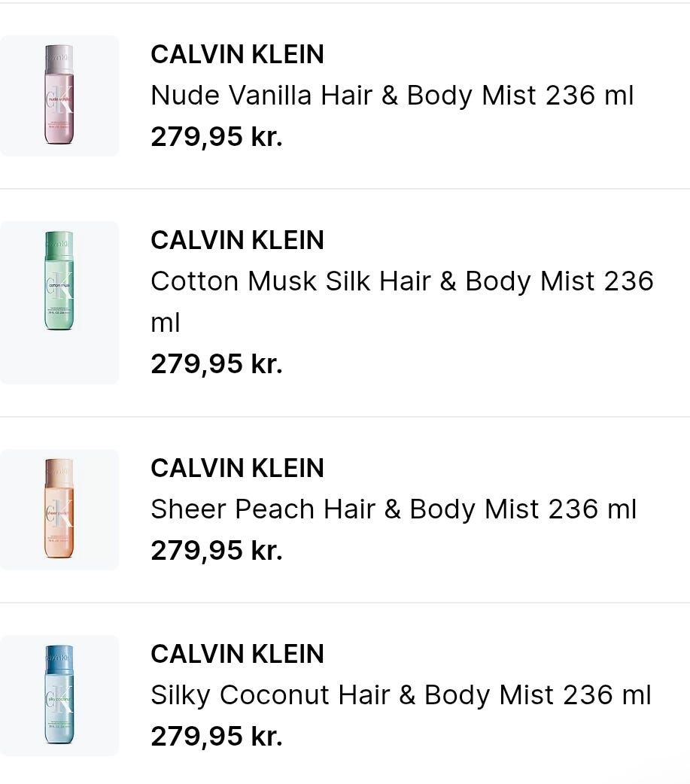This screenshot has width=690, height=784.
Task: Click Calvin Klein brand above Sheer Peach
Action: [238, 468]
